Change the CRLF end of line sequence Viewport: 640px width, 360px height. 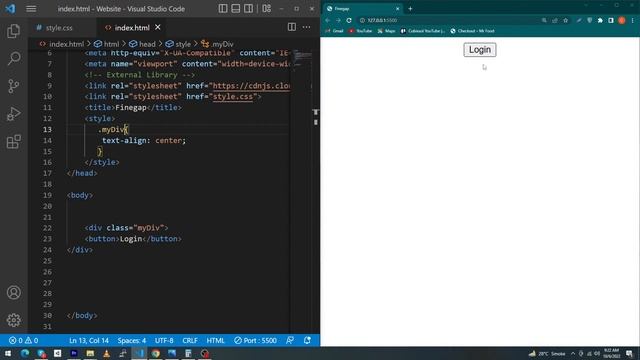click(x=190, y=340)
